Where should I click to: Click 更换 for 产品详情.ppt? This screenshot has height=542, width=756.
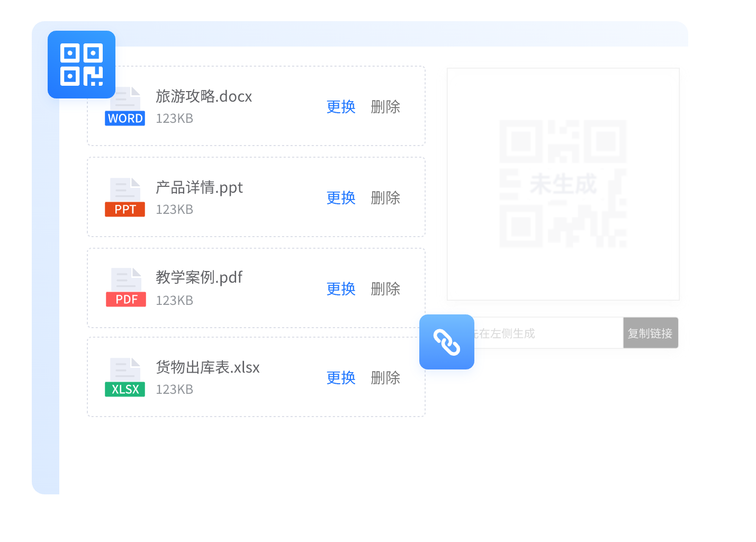(341, 198)
